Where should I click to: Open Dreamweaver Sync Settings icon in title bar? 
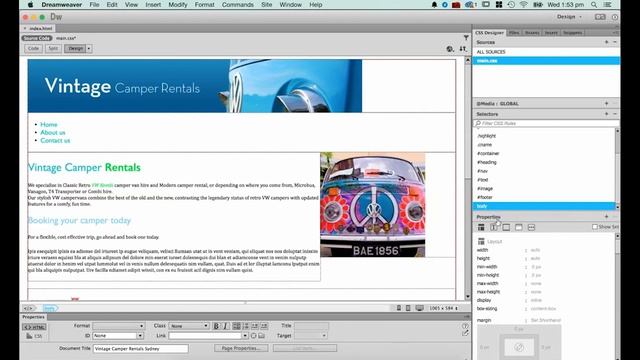(600, 17)
